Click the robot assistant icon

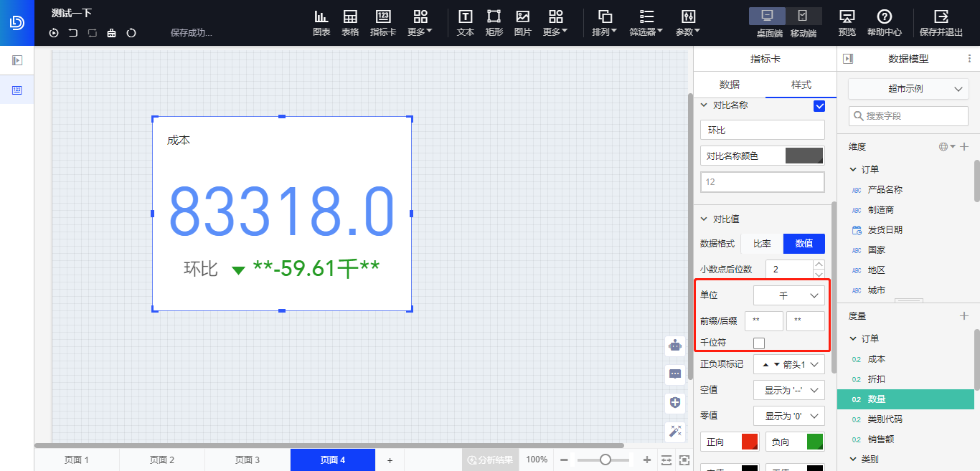tap(675, 346)
